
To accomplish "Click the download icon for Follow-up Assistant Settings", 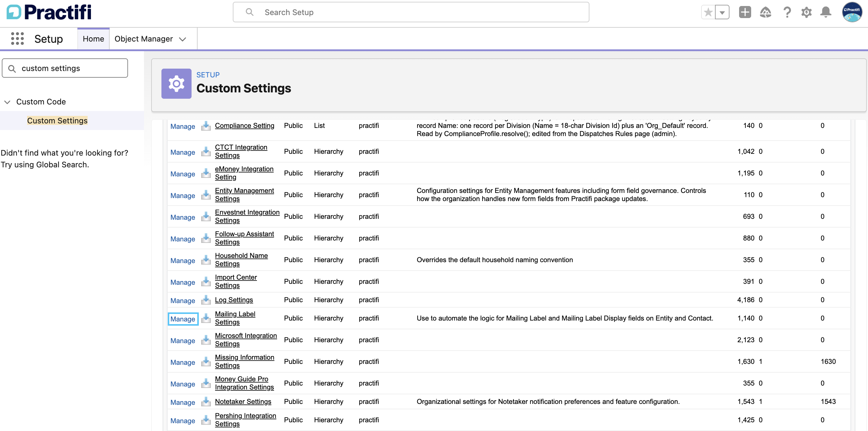I will [206, 238].
